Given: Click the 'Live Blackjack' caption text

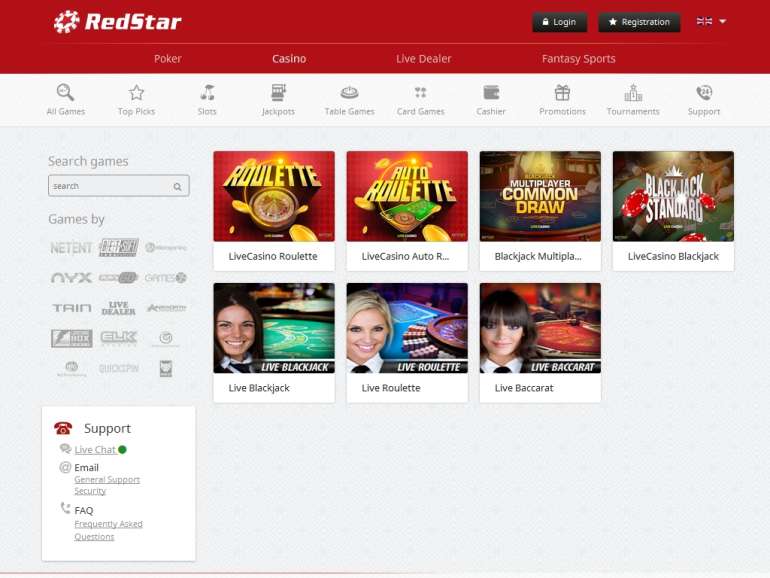Looking at the screenshot, I should pyautogui.click(x=259, y=388).
